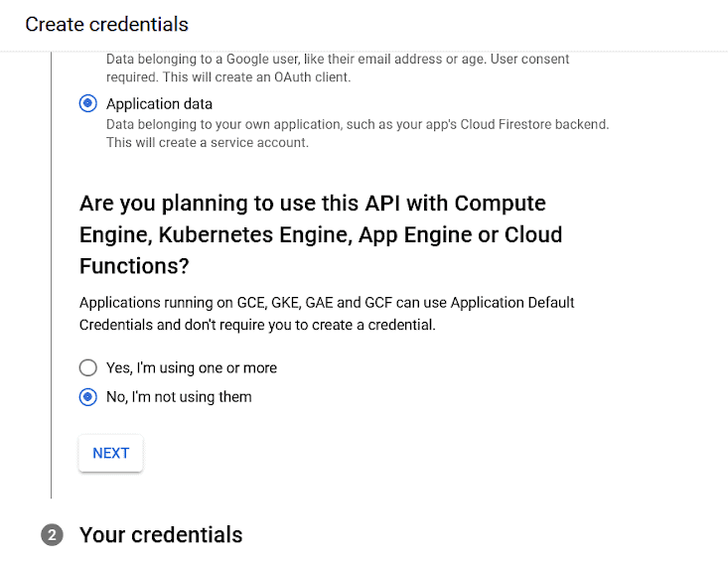728x567 pixels.
Task: Select the 'No, I'm not using them' radio
Action: pyautogui.click(x=88, y=397)
